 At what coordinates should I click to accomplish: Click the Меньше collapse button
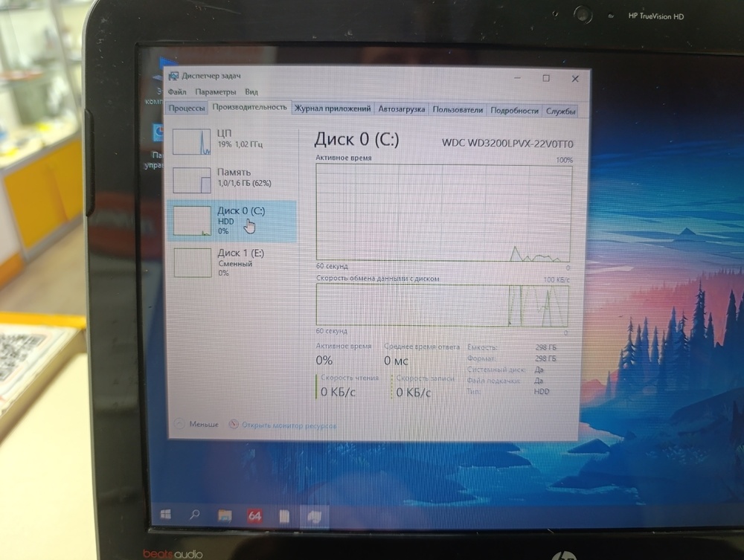(197, 424)
